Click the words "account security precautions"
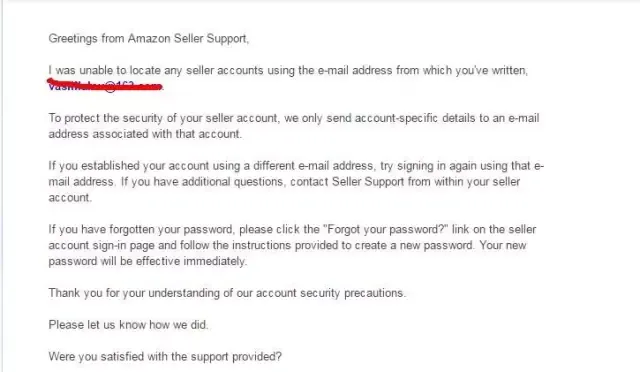The image size is (640, 372). 330,293
